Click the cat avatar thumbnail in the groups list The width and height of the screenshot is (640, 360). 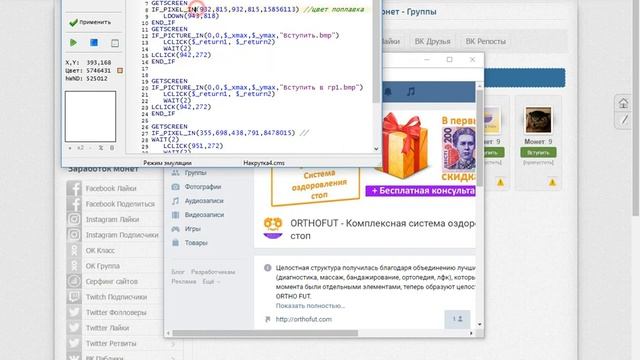pyautogui.click(x=538, y=120)
